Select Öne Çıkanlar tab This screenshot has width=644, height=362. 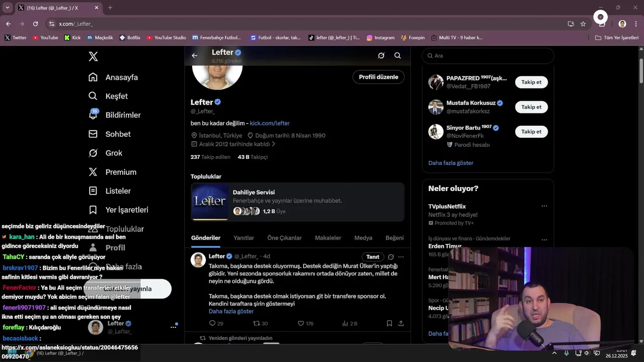point(284,238)
